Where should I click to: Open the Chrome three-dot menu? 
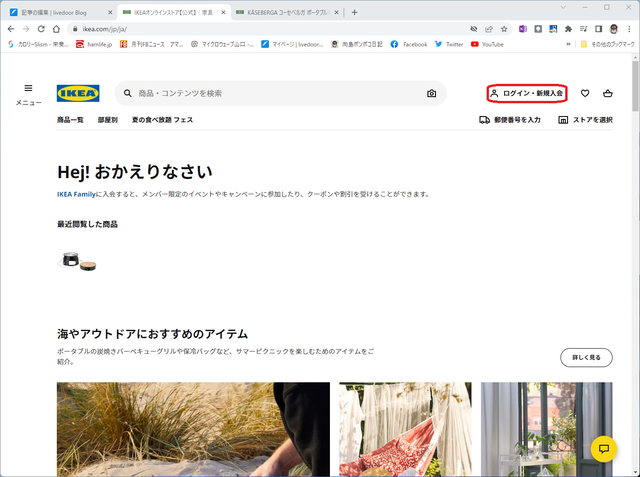pyautogui.click(x=629, y=29)
